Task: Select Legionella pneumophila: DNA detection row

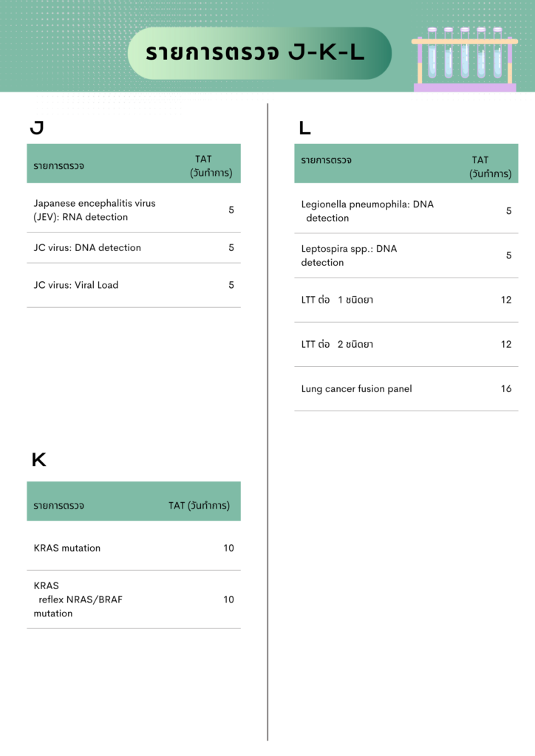Action: tap(406, 210)
